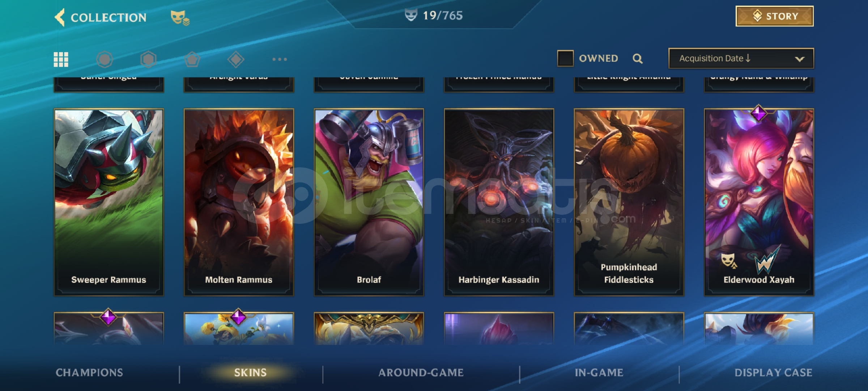Click the Story button
868x391 pixels.
[x=775, y=16]
